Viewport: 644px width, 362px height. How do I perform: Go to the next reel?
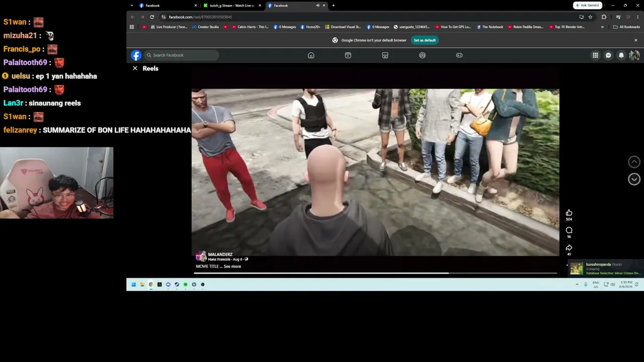point(634,179)
